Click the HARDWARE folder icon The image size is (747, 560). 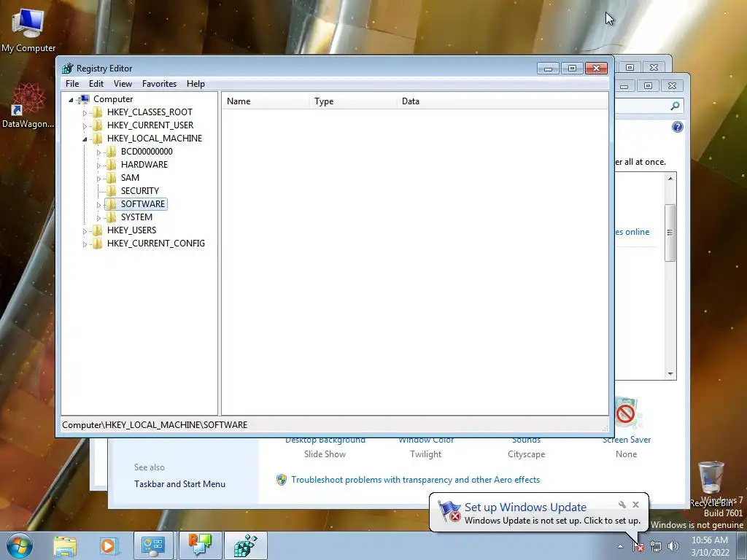[111, 164]
